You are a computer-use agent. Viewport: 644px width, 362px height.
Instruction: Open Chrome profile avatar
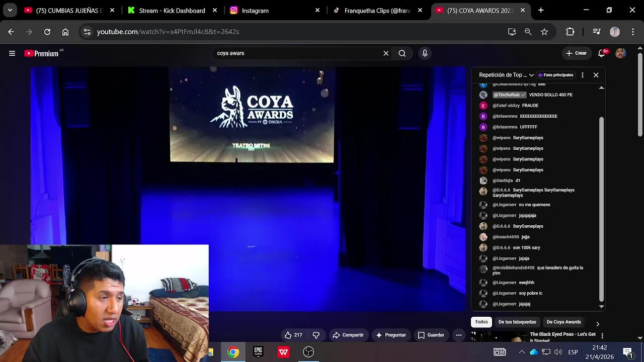615,32
